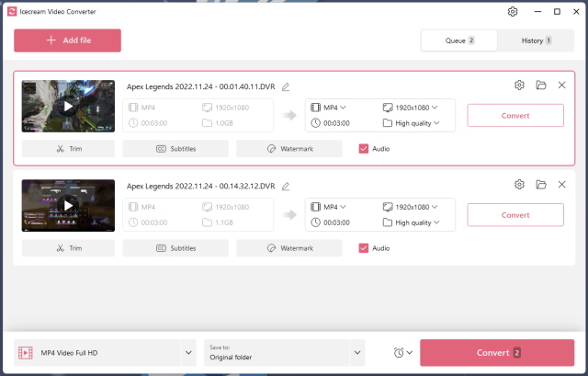Switch to the History tab
Screen dimensions: 588x376
click(535, 40)
